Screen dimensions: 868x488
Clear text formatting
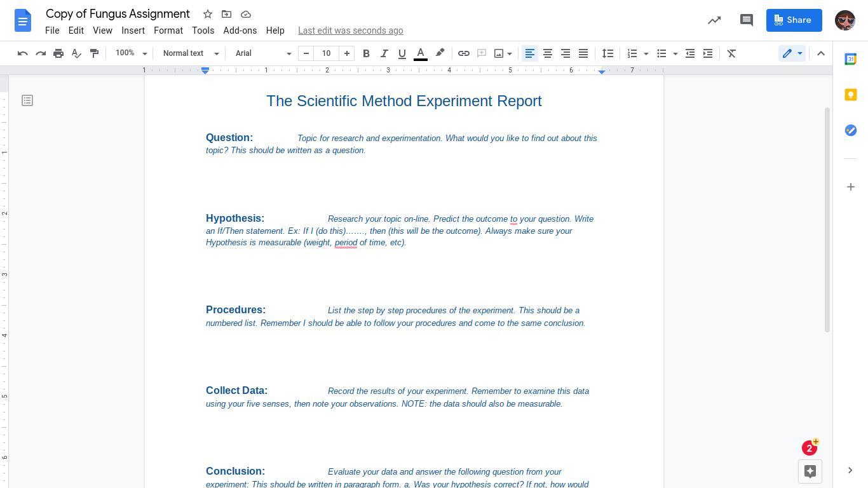pyautogui.click(x=731, y=53)
